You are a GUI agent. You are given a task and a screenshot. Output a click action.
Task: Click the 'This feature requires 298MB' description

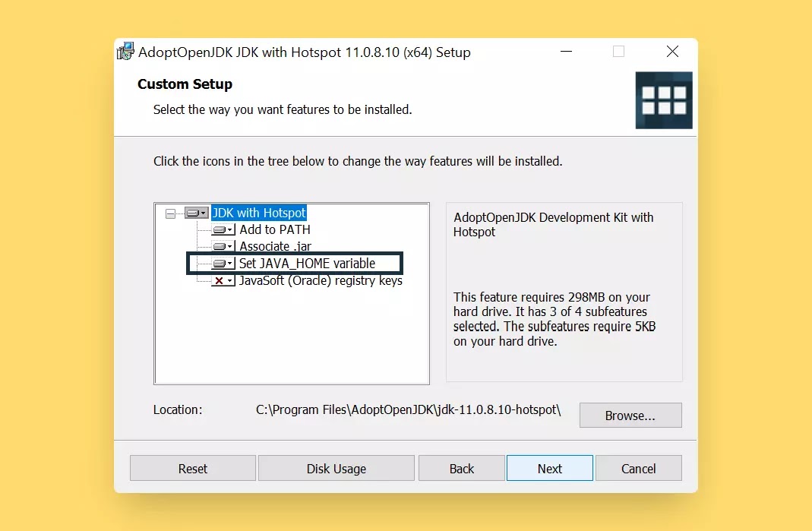coord(554,319)
